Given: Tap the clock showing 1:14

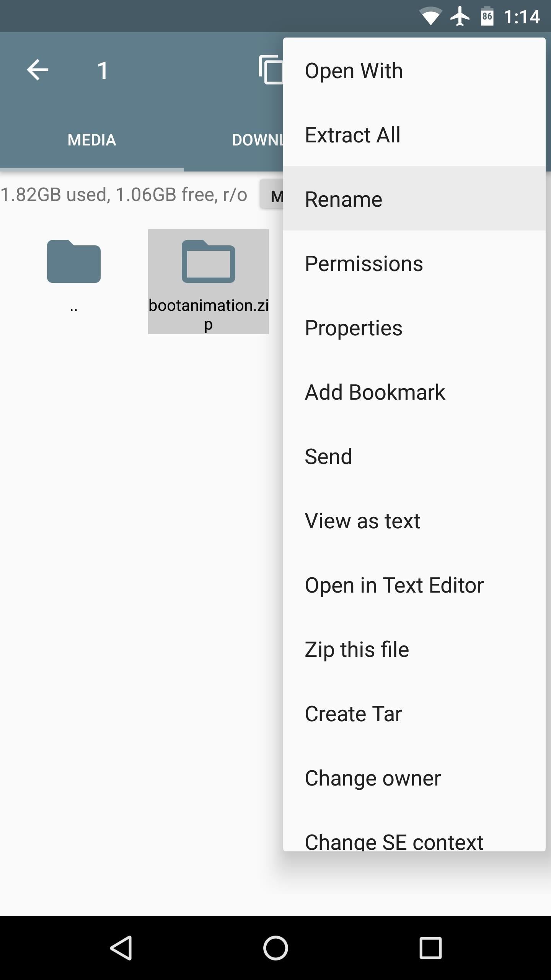Looking at the screenshot, I should tap(521, 17).
